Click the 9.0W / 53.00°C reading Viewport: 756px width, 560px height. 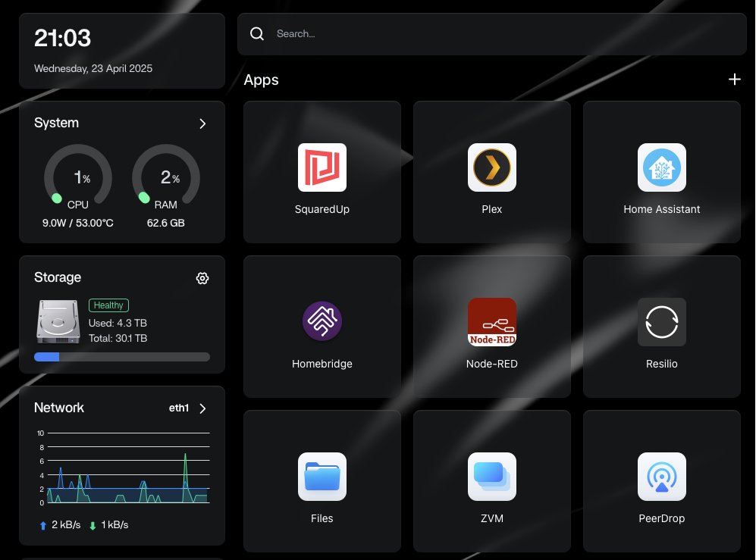[77, 223]
